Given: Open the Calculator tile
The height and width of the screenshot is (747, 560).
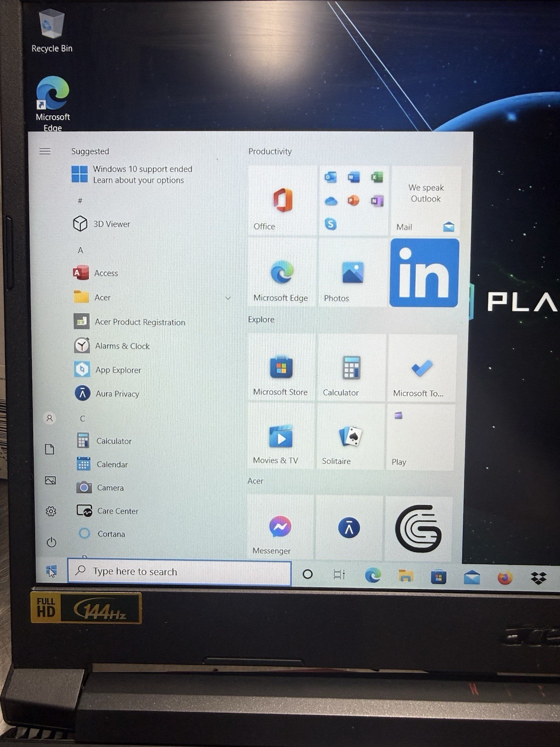Looking at the screenshot, I should pos(351,368).
